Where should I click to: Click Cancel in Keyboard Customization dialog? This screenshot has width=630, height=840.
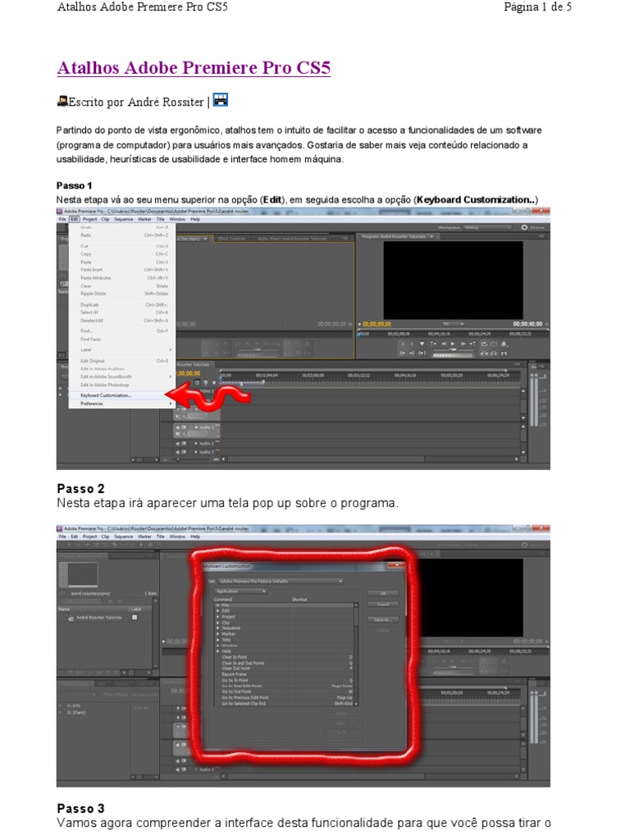click(x=383, y=605)
